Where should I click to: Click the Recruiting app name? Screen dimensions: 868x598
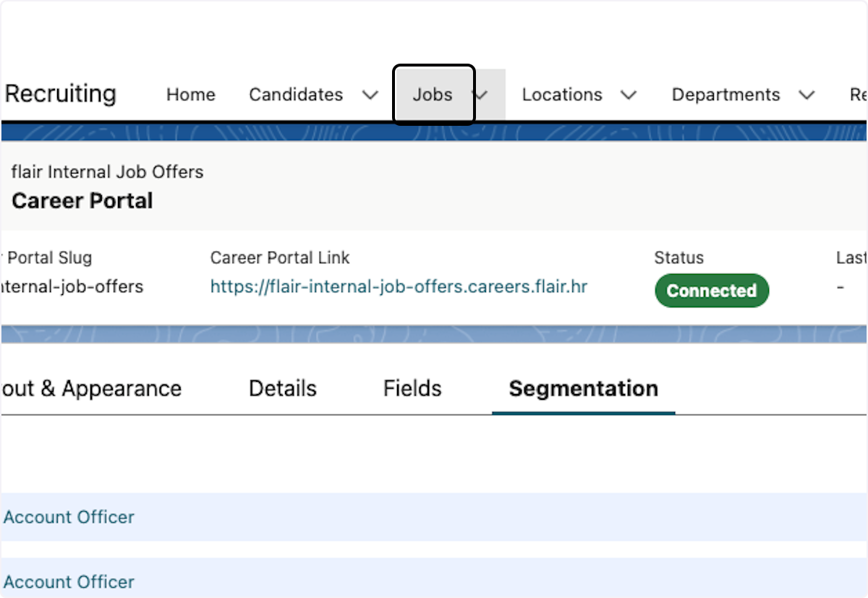[61, 94]
